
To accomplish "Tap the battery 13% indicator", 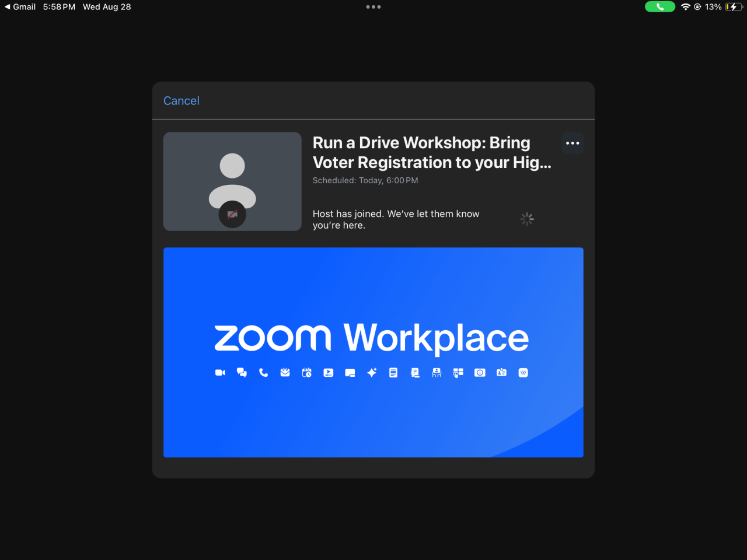I will pyautogui.click(x=724, y=7).
